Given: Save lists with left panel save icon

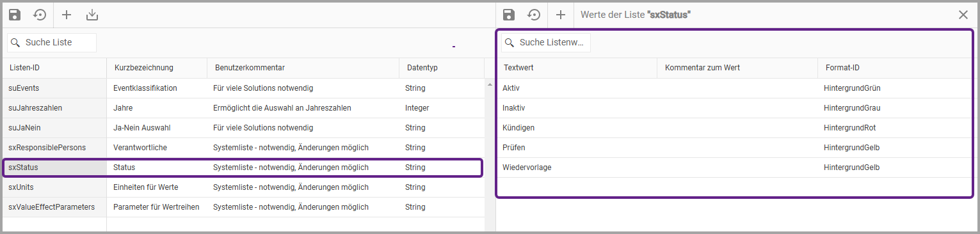Looking at the screenshot, I should tap(15, 15).
